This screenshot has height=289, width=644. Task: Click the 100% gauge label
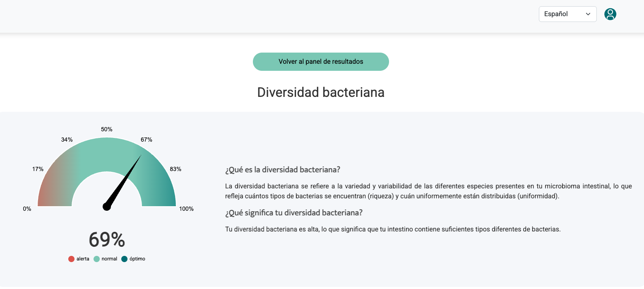[x=186, y=209]
